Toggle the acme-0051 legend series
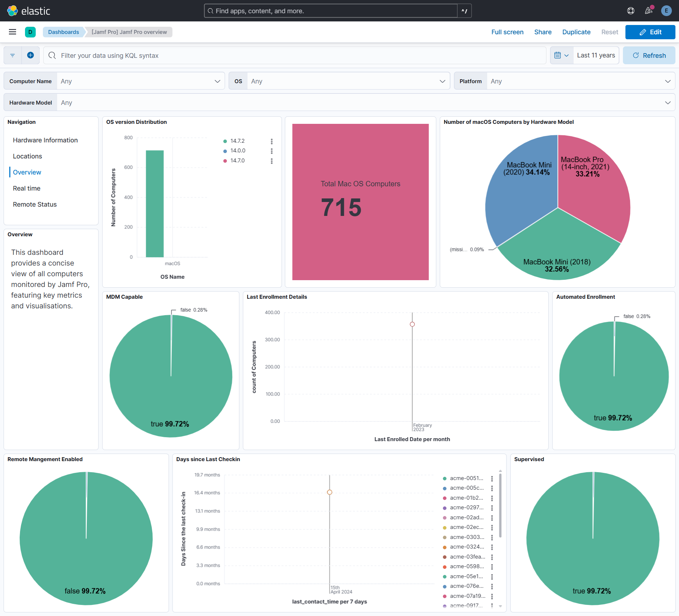Viewport: 679px width, 616px height. click(466, 478)
